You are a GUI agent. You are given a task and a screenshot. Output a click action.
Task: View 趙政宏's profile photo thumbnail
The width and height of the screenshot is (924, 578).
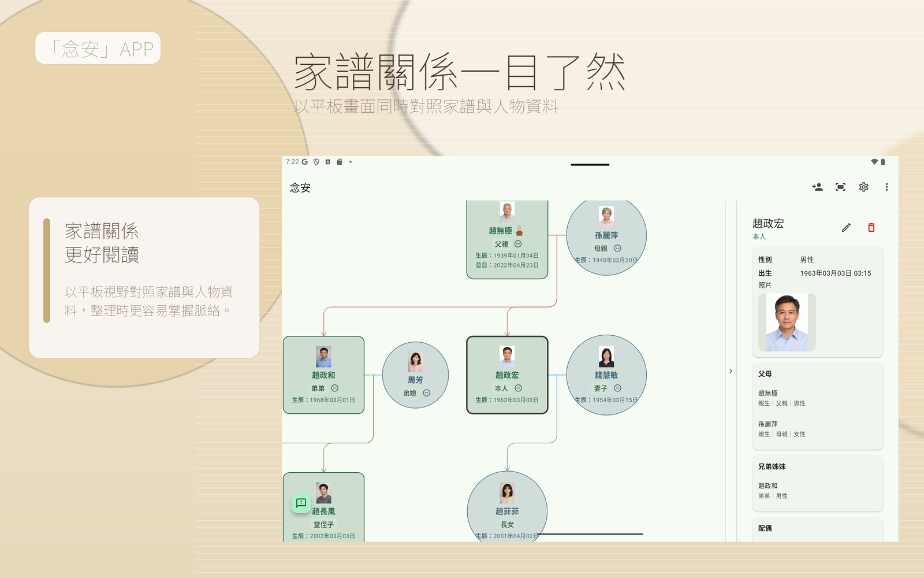click(788, 321)
